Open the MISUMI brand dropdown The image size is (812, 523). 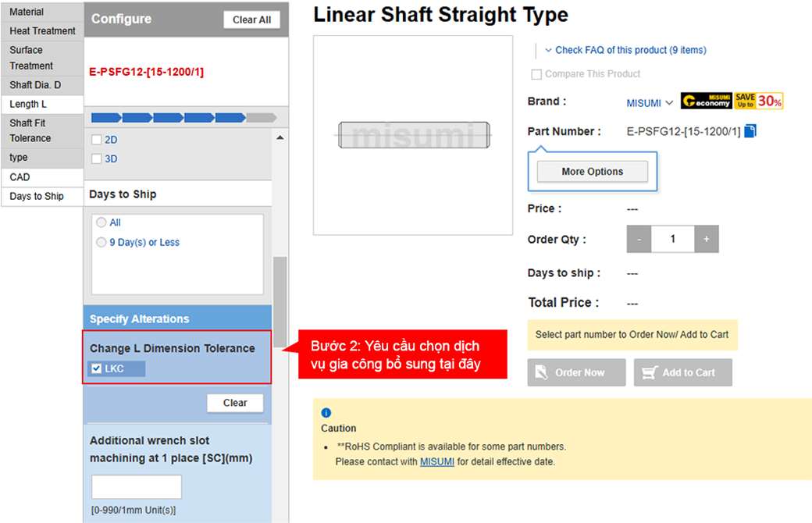coord(650,103)
